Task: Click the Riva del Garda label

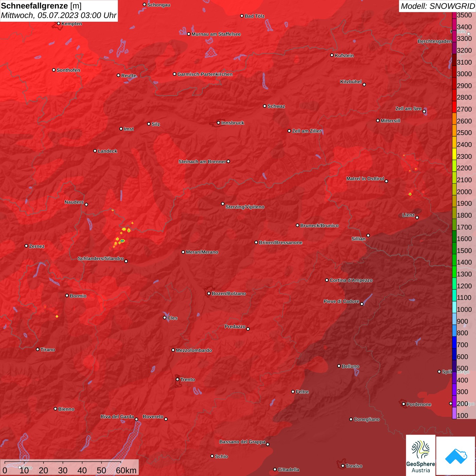Action: 117,417
